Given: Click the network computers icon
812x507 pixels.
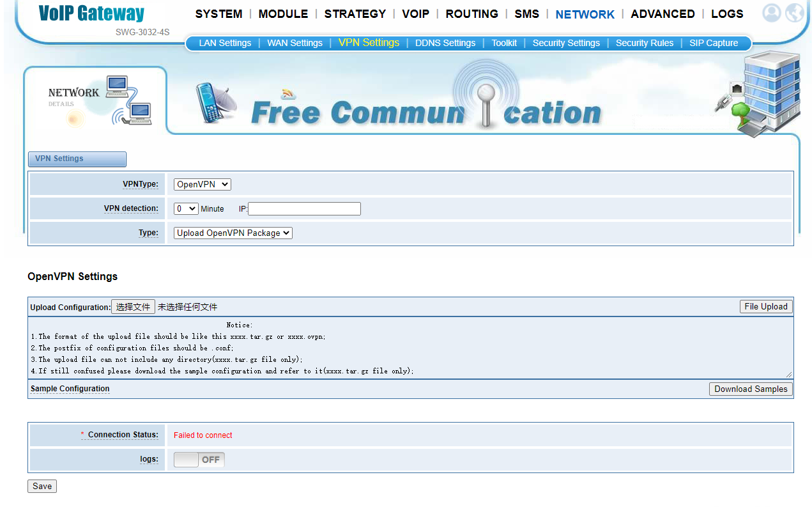Looking at the screenshot, I should tap(128, 100).
